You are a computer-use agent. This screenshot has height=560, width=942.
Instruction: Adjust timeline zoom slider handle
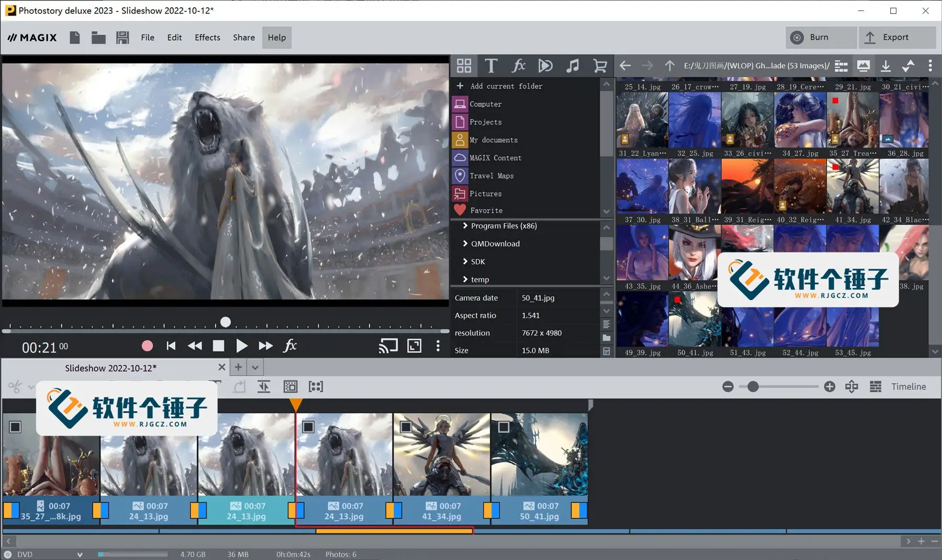coord(753,387)
